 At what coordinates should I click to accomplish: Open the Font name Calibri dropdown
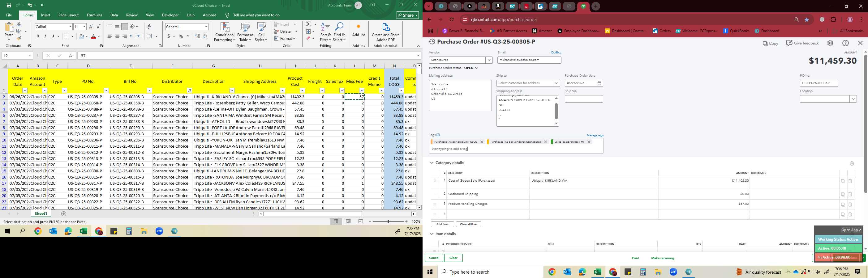(x=70, y=27)
